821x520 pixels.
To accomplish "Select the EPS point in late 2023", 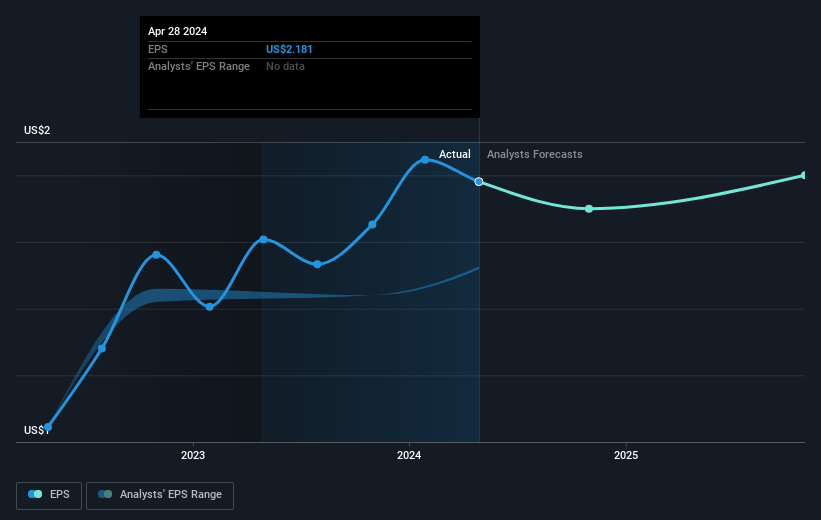I will [372, 225].
